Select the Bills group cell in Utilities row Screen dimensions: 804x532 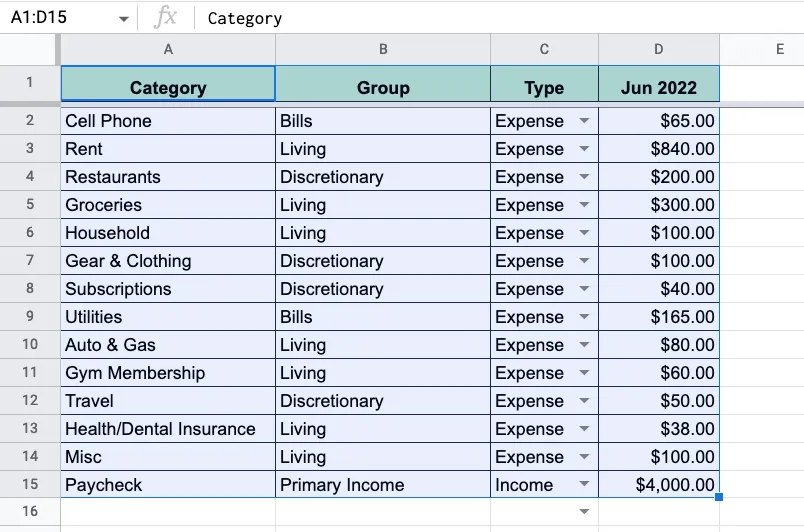[383, 317]
